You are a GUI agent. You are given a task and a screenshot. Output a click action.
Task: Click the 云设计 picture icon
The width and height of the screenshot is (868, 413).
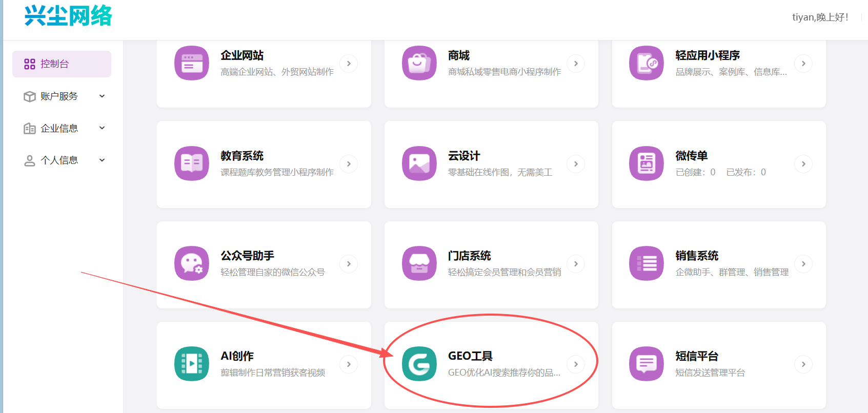click(419, 163)
